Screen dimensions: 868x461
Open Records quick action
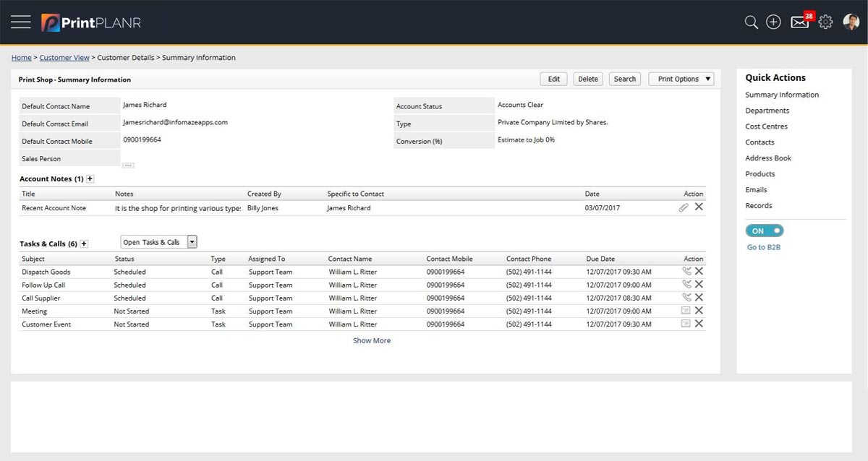click(759, 206)
